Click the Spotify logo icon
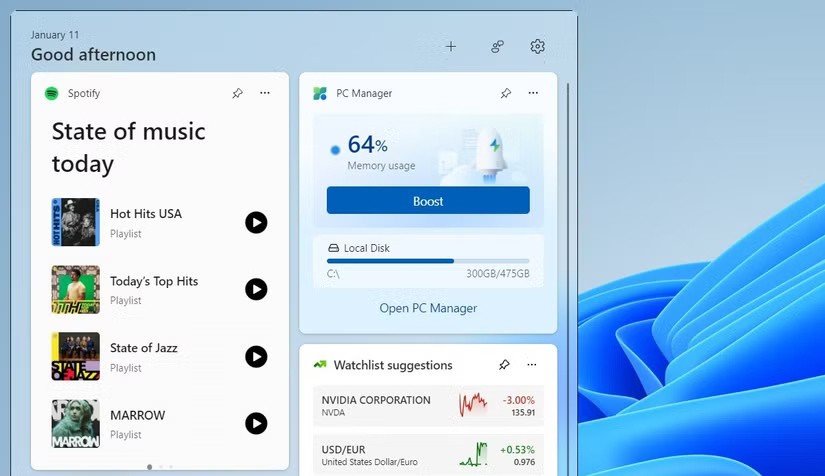This screenshot has height=476, width=825. coord(52,93)
